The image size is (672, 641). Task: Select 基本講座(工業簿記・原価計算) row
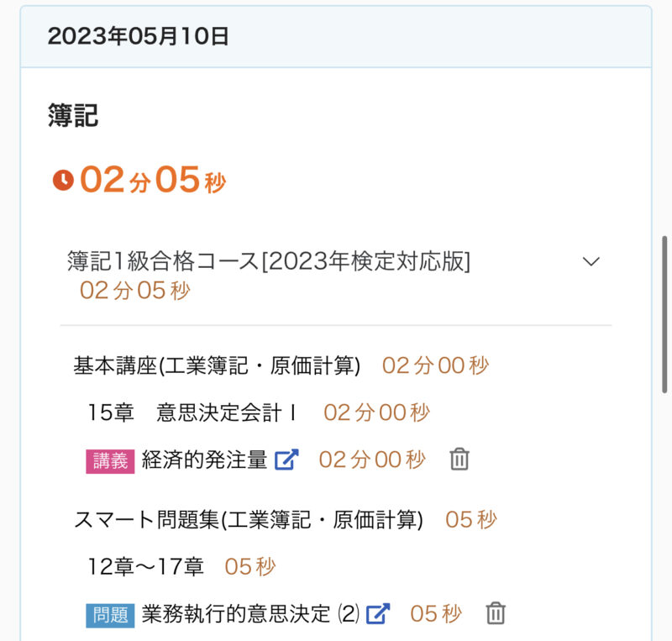(217, 365)
